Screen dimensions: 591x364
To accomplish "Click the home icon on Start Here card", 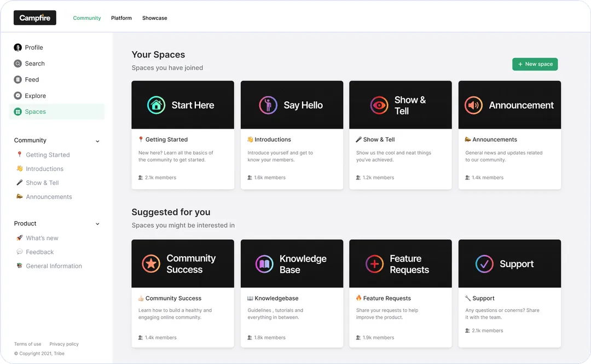I will [x=156, y=105].
